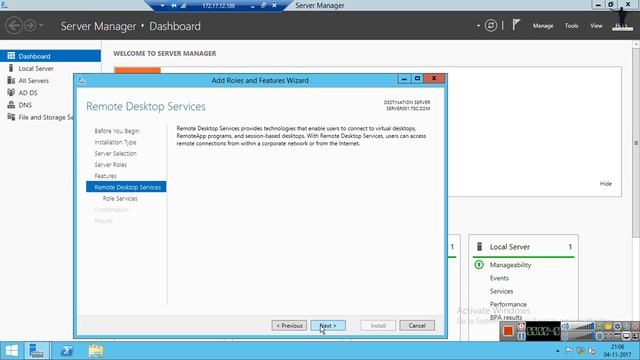This screenshot has width=640, height=360.
Task: Click the system tray sound icon
Action: point(592,351)
